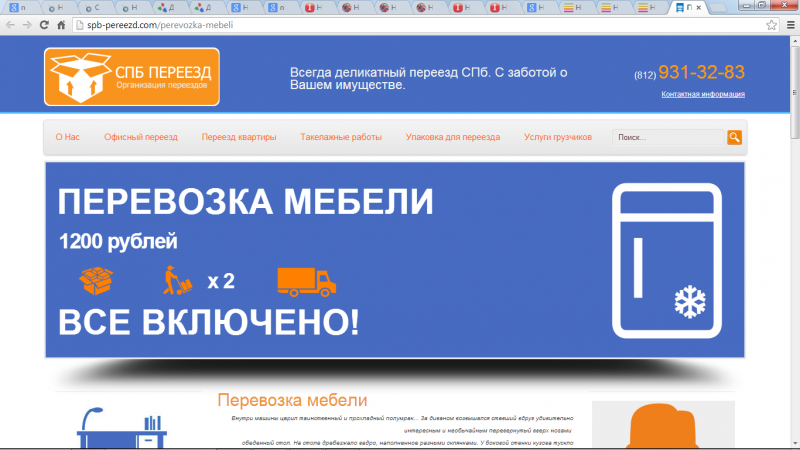
Task: Click the СПБ ПЕРЕЕЗД box logo
Action: [131, 77]
